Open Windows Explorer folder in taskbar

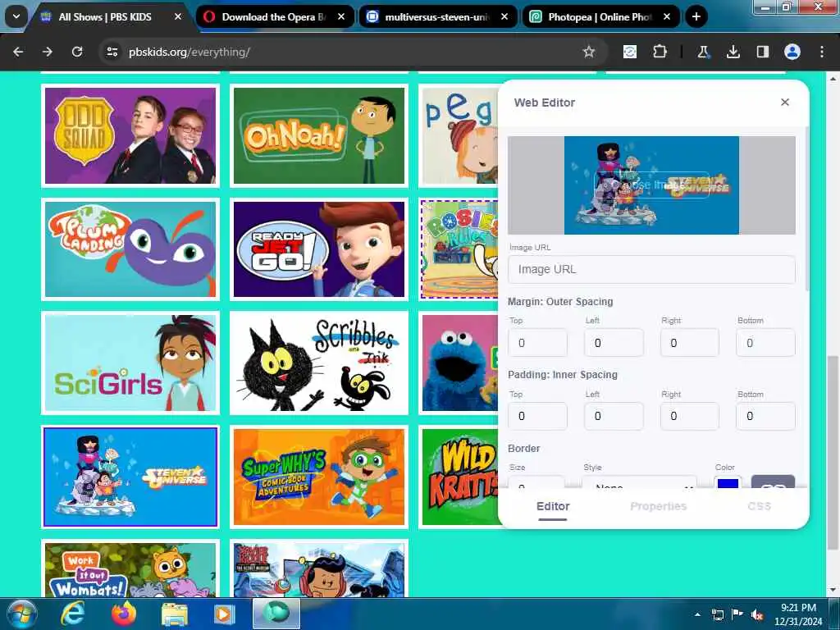(x=175, y=614)
